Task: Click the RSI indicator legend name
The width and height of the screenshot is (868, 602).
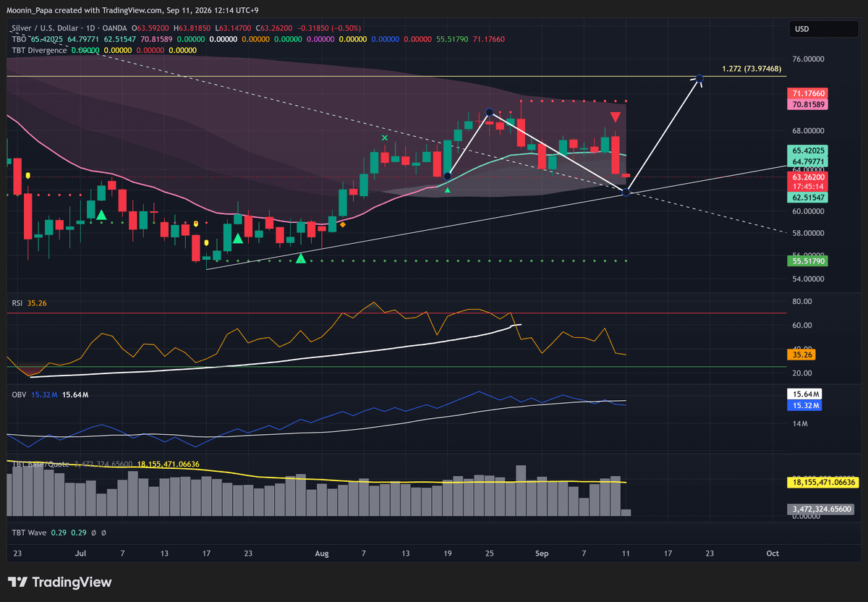Action: coord(18,305)
